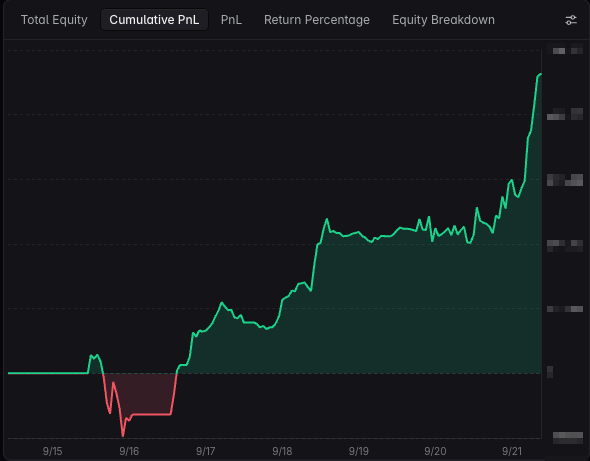This screenshot has height=461, width=590.
Task: Click the red negative PnL trough
Action: click(x=123, y=435)
